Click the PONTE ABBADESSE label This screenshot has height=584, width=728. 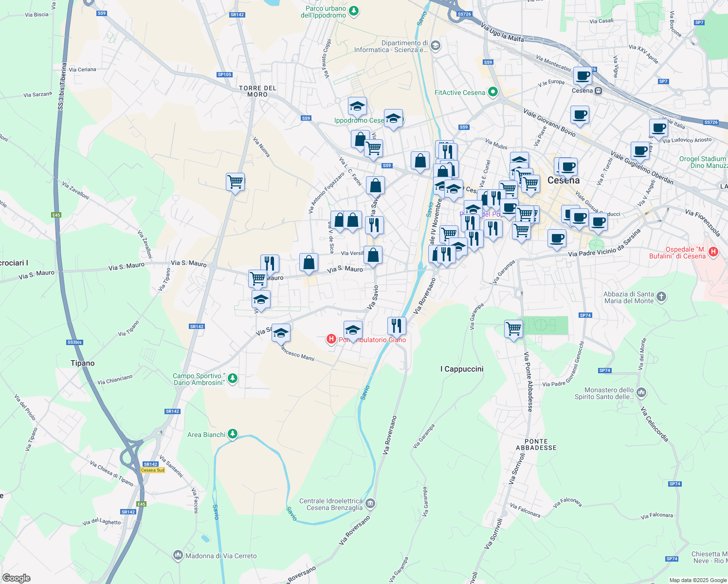tap(536, 444)
